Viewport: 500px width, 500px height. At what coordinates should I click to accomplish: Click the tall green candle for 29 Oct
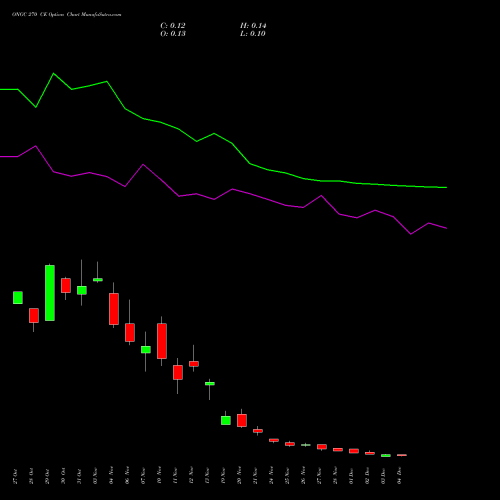coord(50,293)
